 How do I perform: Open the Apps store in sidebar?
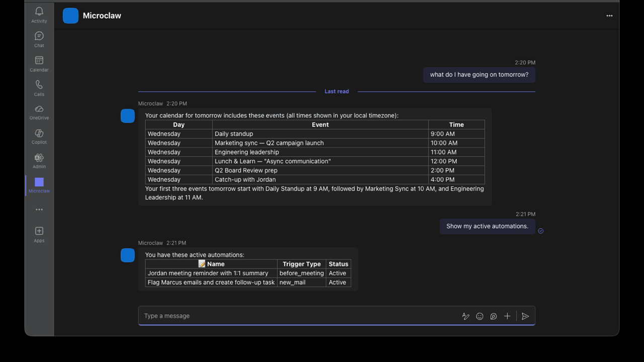coord(39,234)
